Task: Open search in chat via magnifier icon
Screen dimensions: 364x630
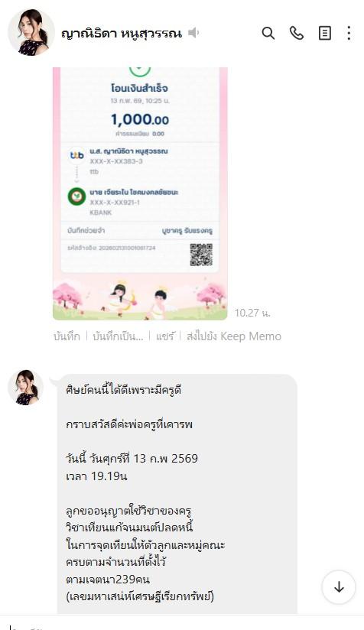Action: click(x=268, y=33)
